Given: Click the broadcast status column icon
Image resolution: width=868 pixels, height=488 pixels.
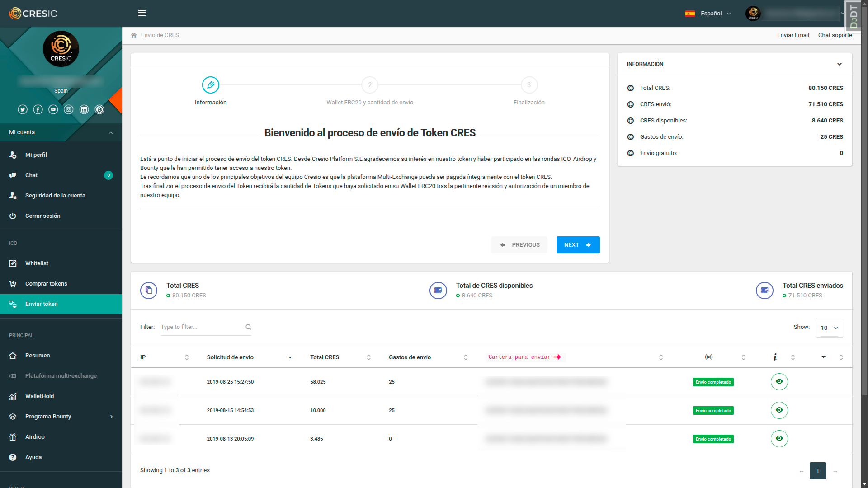Looking at the screenshot, I should pyautogui.click(x=709, y=357).
